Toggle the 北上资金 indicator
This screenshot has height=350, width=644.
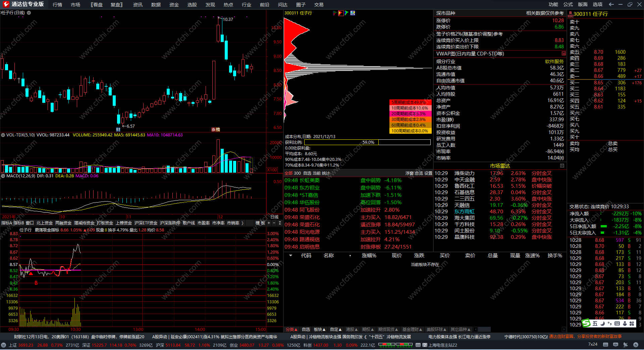(45, 223)
